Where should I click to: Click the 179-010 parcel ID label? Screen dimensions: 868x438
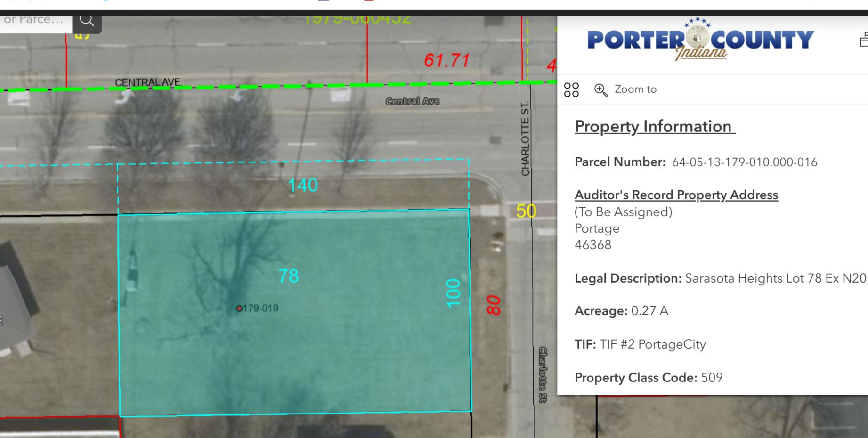261,308
